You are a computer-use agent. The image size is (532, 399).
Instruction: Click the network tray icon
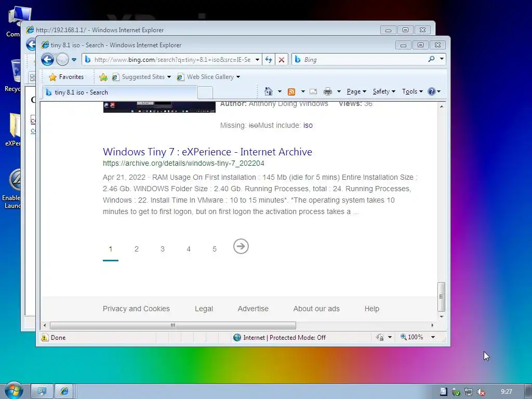tap(469, 392)
